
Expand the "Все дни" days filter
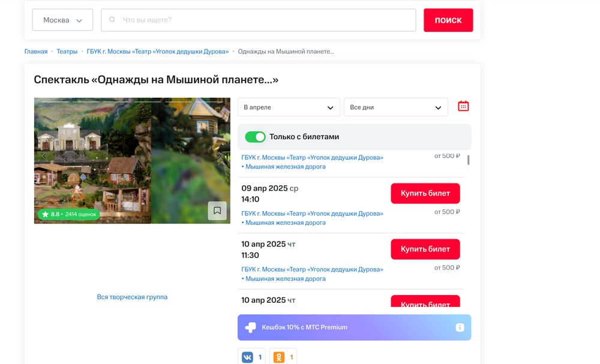click(396, 107)
